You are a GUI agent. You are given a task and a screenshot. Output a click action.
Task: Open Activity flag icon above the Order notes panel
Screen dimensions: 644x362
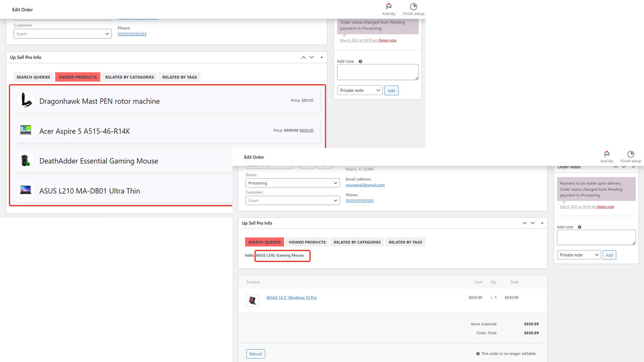(x=607, y=154)
